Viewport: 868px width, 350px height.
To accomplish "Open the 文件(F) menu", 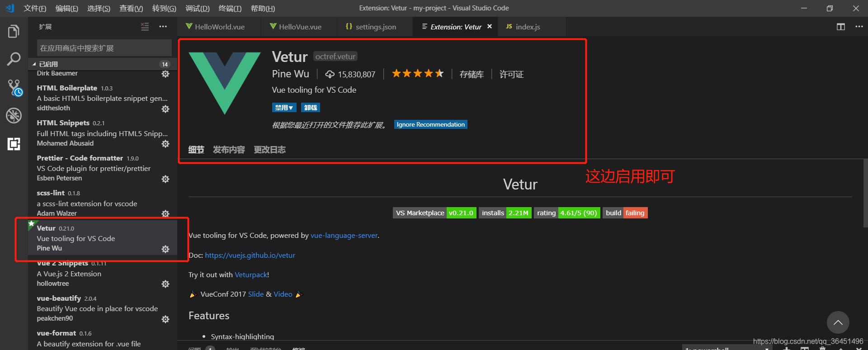I will (x=35, y=8).
